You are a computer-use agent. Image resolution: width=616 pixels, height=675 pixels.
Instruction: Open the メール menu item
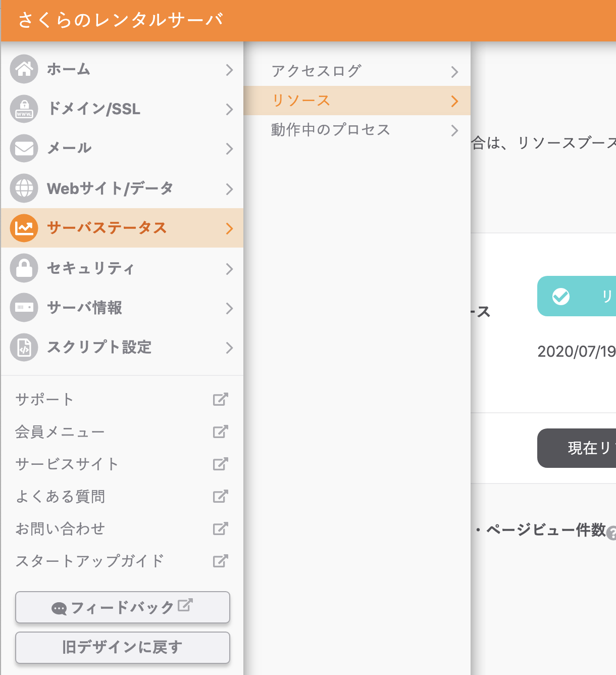click(x=122, y=148)
